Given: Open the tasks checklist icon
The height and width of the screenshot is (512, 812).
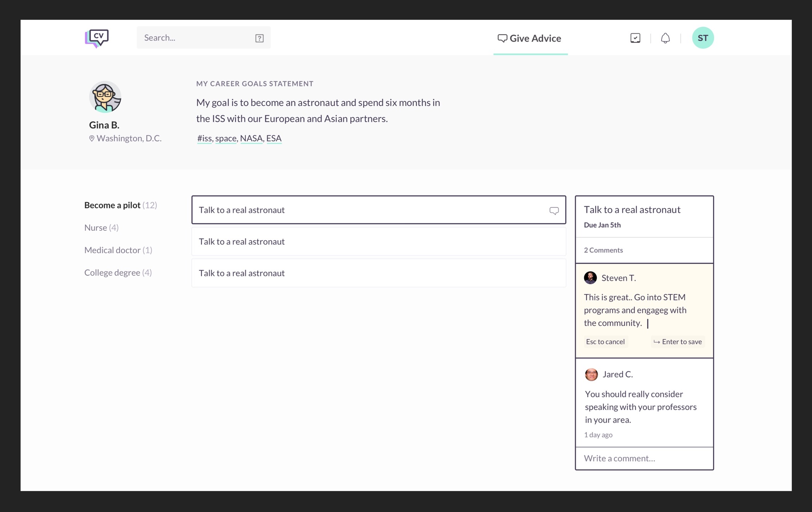Looking at the screenshot, I should [635, 38].
